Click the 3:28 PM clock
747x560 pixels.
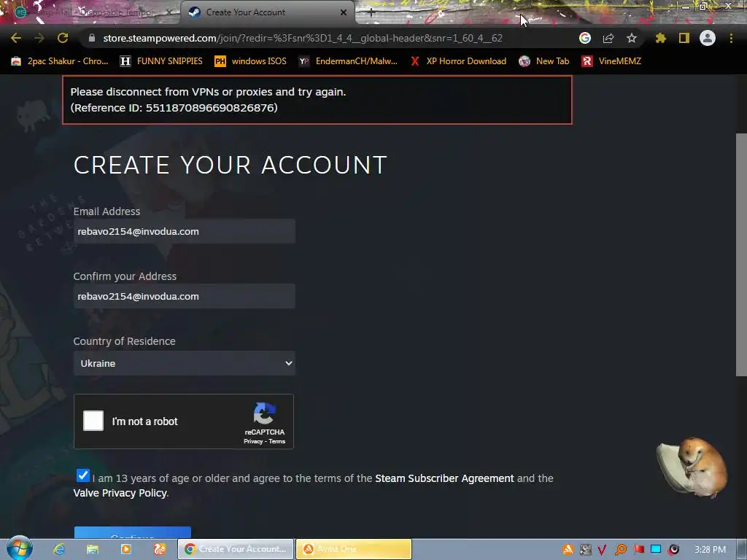point(710,550)
